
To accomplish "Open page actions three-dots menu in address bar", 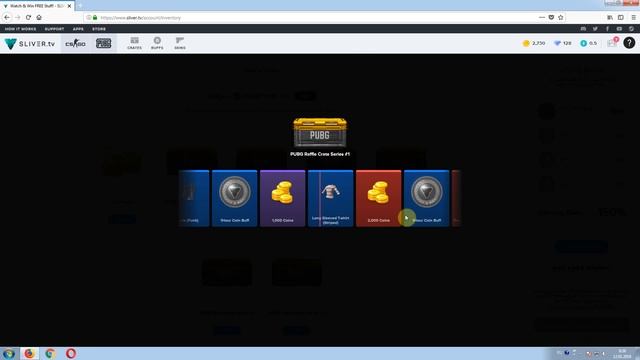I will 542,18.
